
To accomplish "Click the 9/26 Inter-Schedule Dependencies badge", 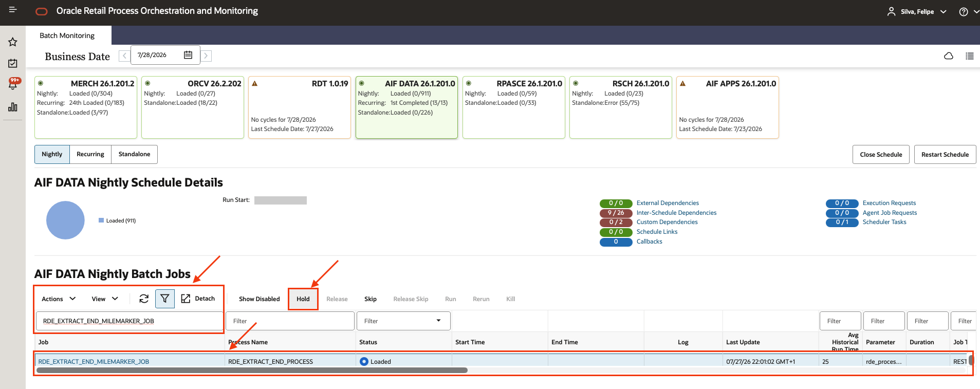I will point(616,213).
